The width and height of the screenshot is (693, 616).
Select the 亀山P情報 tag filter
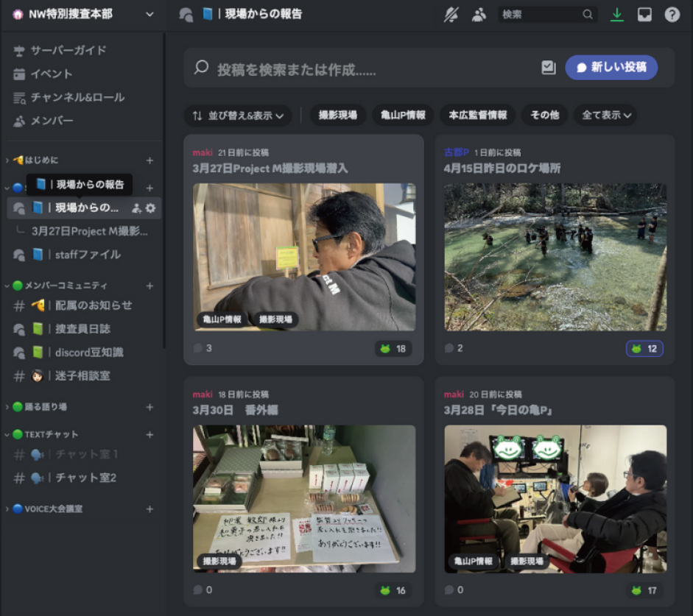pos(403,116)
